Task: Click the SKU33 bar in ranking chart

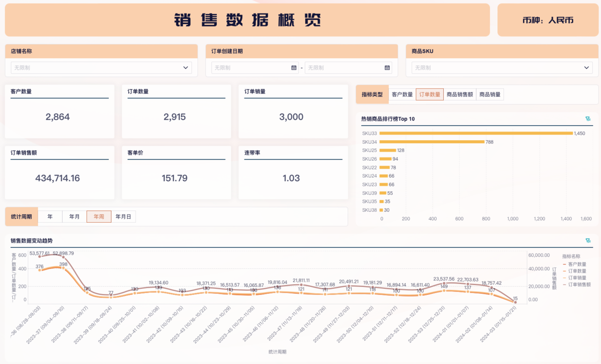Action: pyautogui.click(x=476, y=133)
